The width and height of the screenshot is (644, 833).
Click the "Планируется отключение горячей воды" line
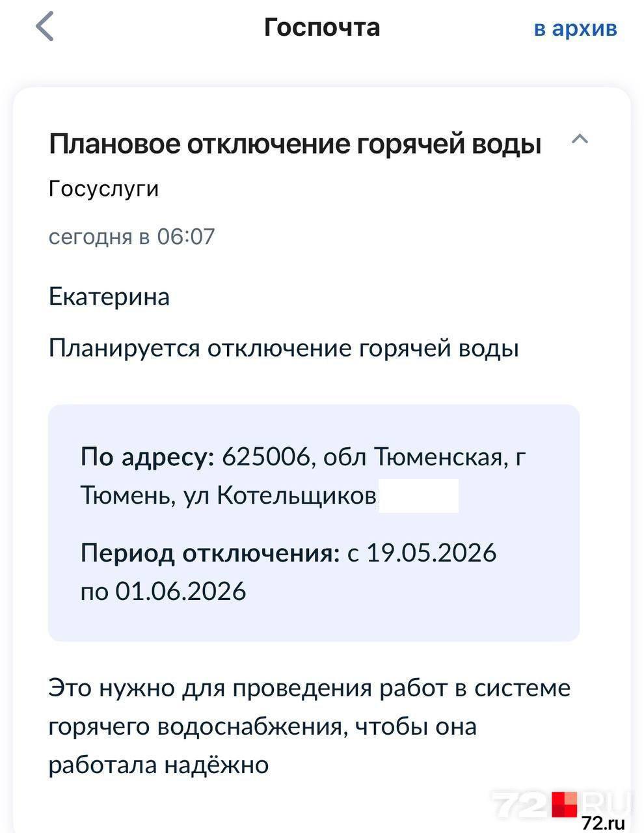pos(284,348)
